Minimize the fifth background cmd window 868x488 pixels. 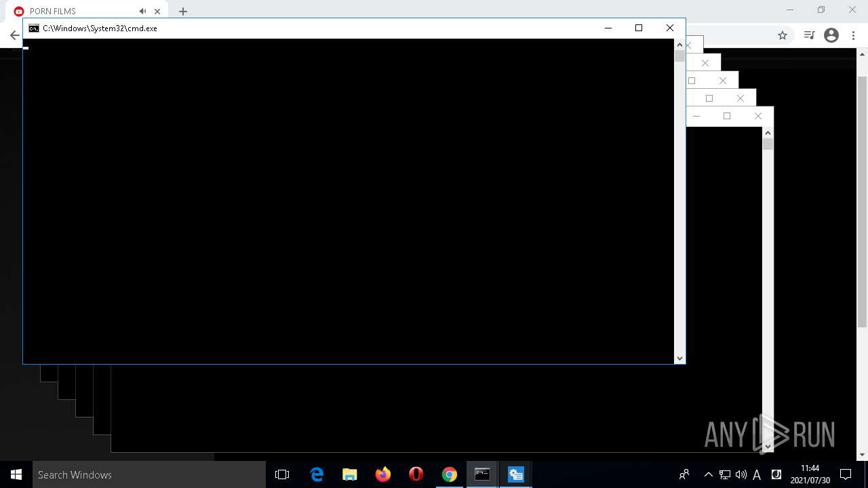click(x=696, y=116)
